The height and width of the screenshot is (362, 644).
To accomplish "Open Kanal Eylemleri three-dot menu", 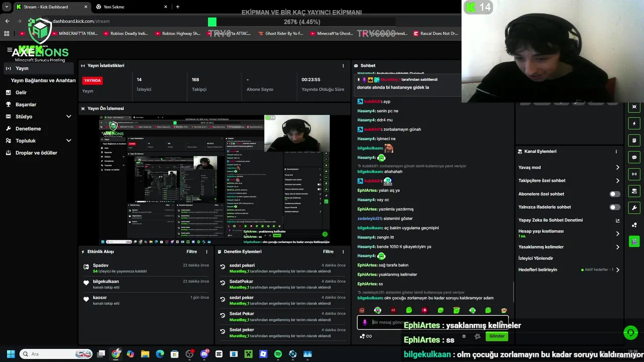I will (x=616, y=151).
